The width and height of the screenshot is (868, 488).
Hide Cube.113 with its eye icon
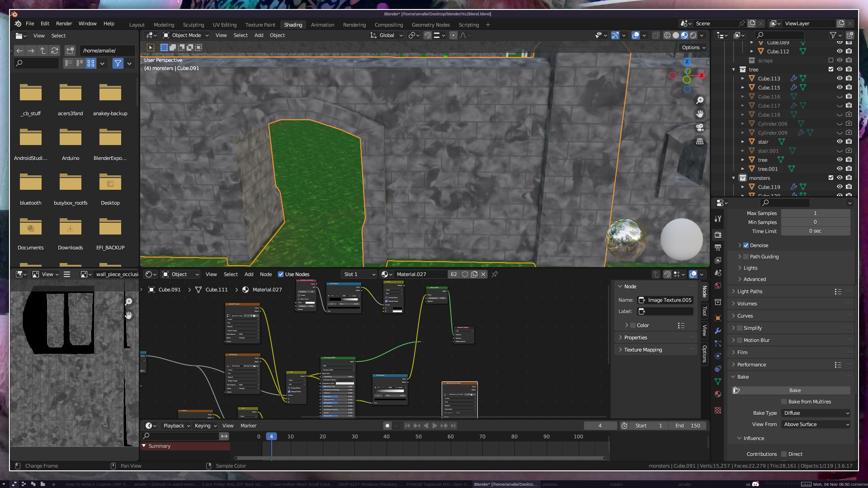click(840, 78)
